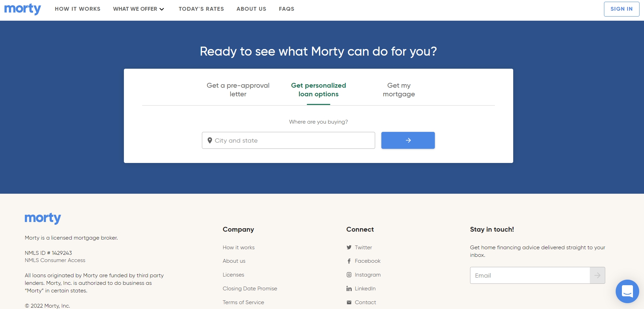644x309 pixels.
Task: Click the Morty logo in the footer
Action: 43,218
